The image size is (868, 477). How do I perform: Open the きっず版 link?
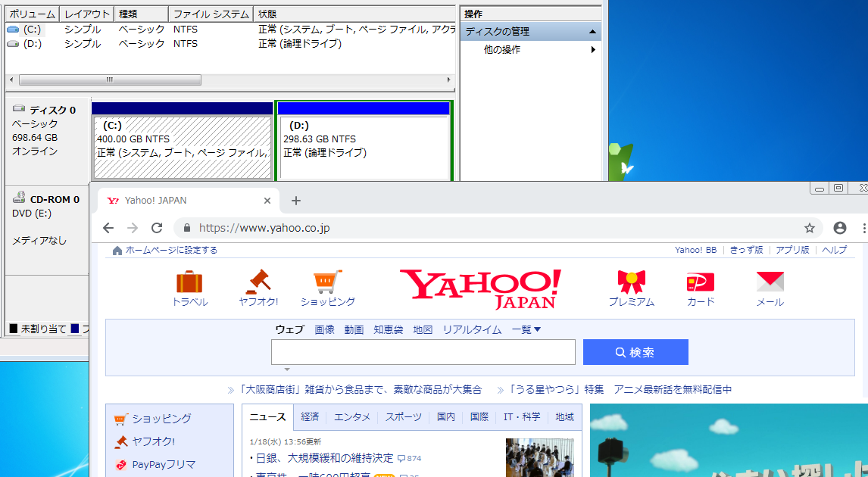coord(746,250)
